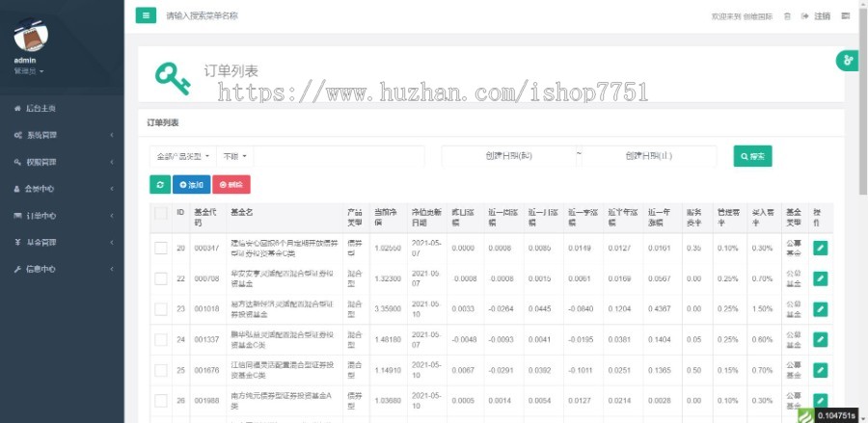This screenshot has width=868, height=423.
Task: Check the row with ID 26
Action: click(x=161, y=400)
